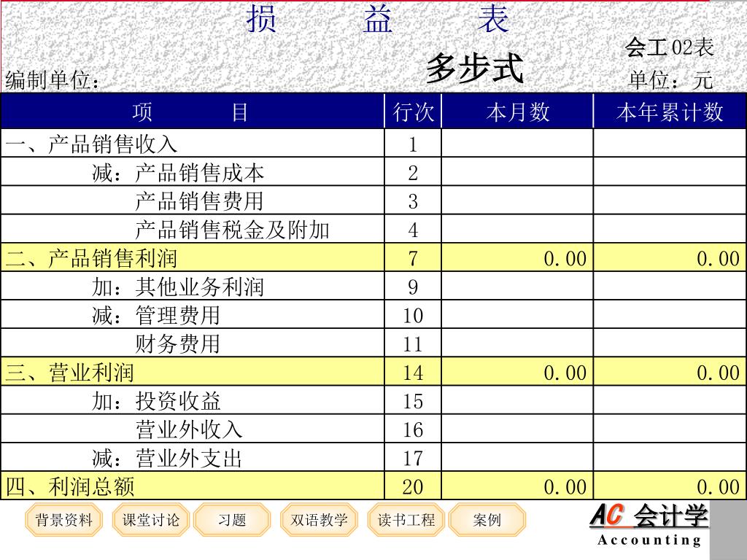Viewport: 747px width, 560px height.
Task: Click the 项目 column header
Action: point(193,112)
